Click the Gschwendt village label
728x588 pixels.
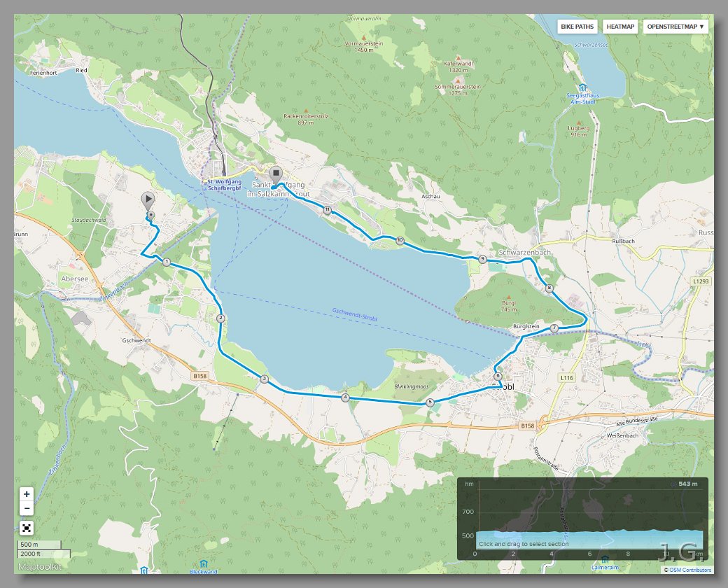[136, 340]
